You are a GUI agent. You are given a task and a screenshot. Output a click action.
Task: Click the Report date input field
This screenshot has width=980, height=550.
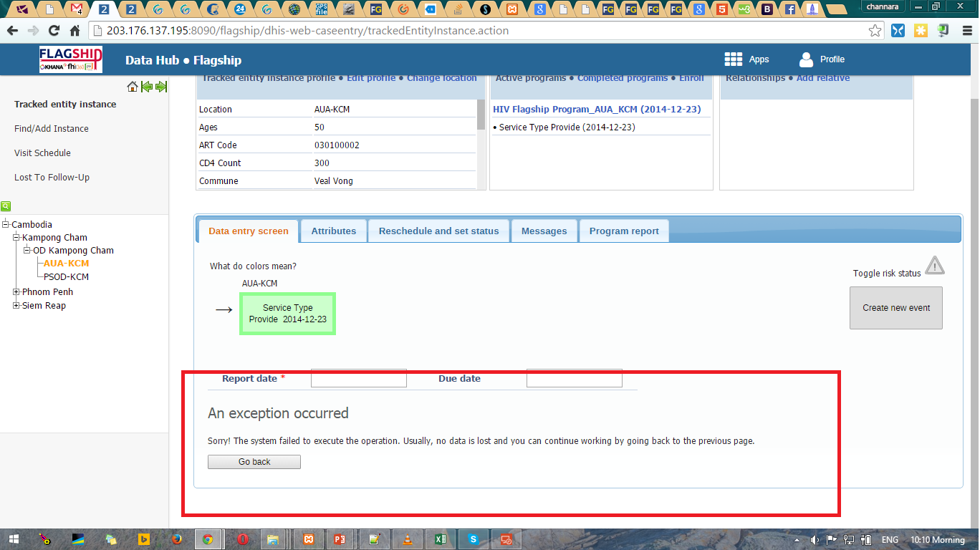pyautogui.click(x=359, y=378)
